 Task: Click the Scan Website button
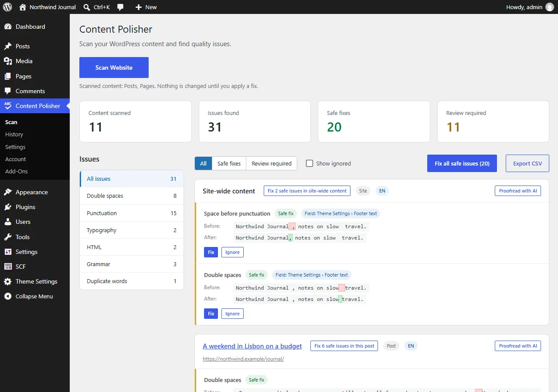click(x=114, y=68)
